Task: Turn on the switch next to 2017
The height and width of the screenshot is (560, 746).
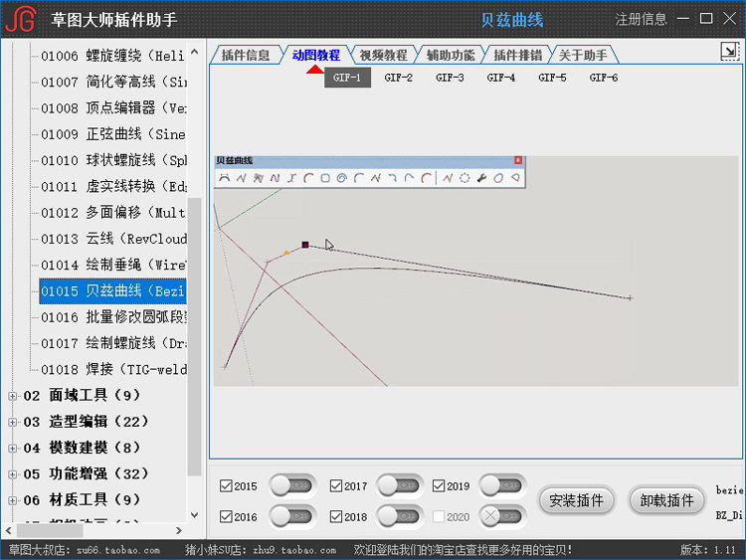Action: pyautogui.click(x=400, y=485)
